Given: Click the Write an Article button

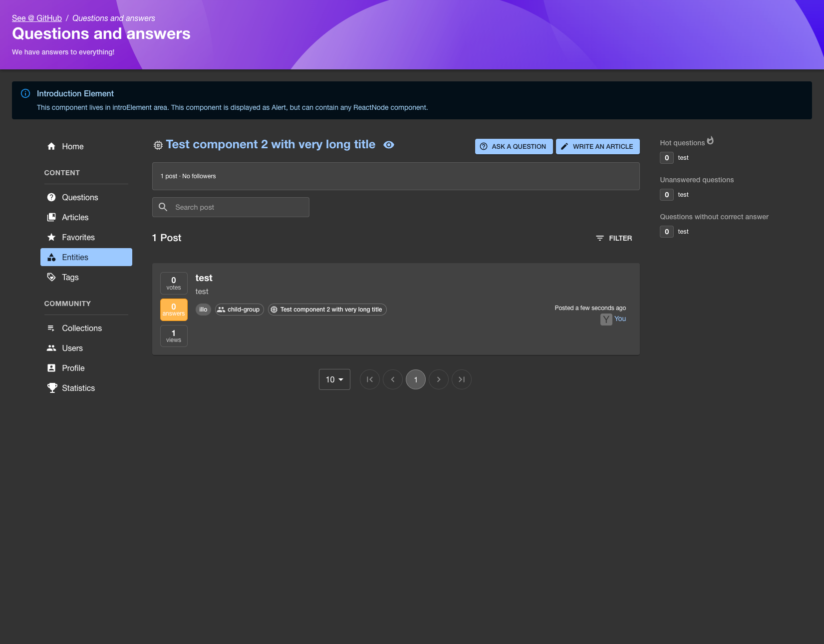Looking at the screenshot, I should pyautogui.click(x=597, y=146).
